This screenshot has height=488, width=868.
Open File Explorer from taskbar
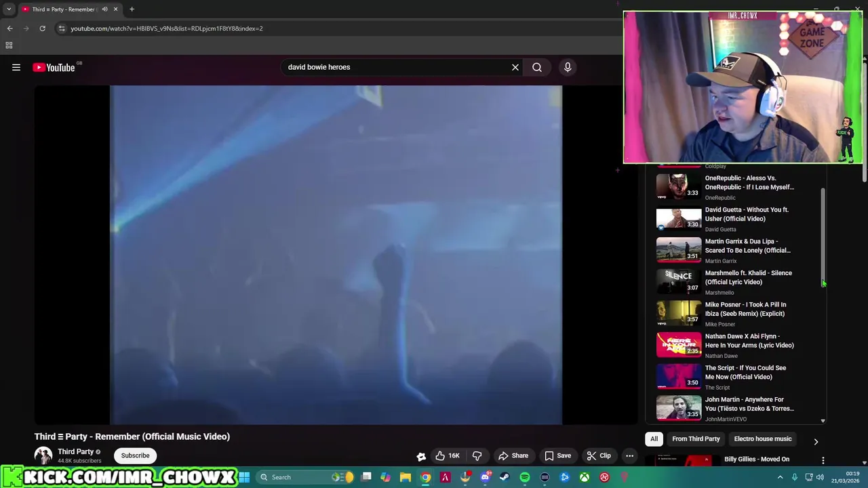pos(405,477)
